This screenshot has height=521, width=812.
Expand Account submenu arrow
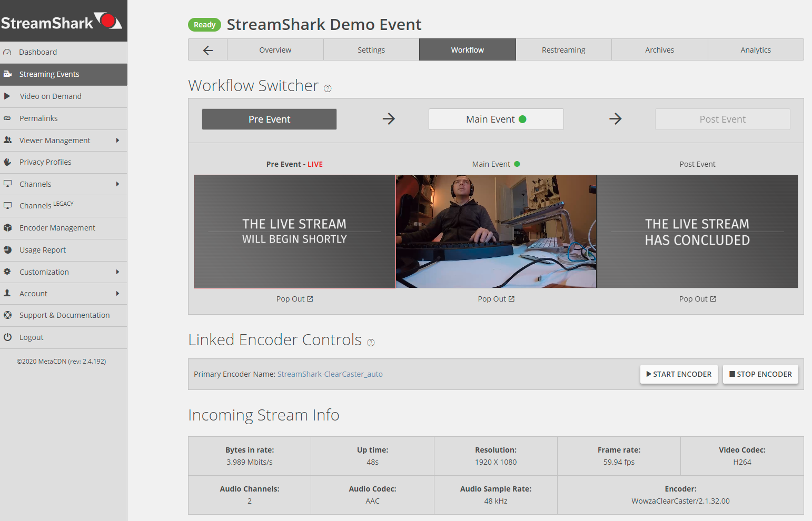117,294
